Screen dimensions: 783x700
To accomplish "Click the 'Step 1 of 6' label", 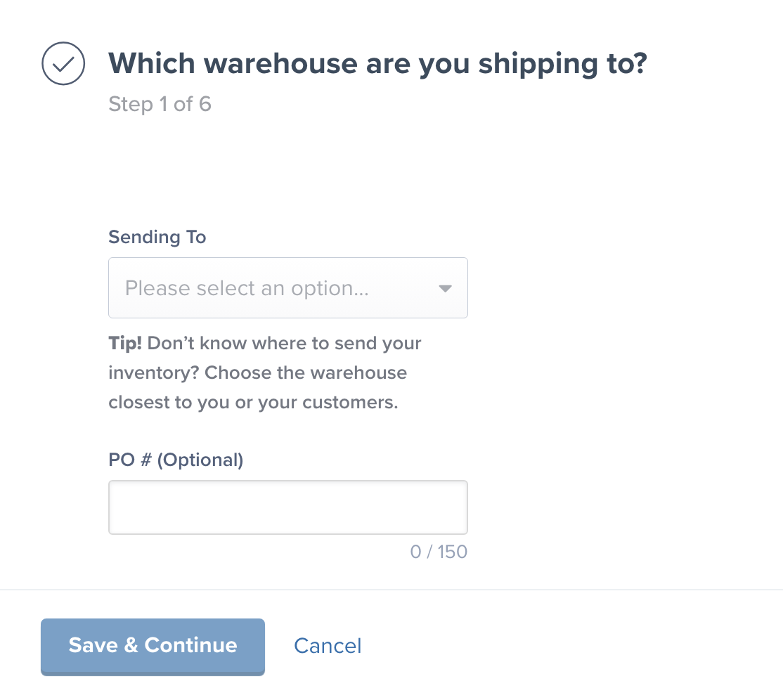I will 160,104.
